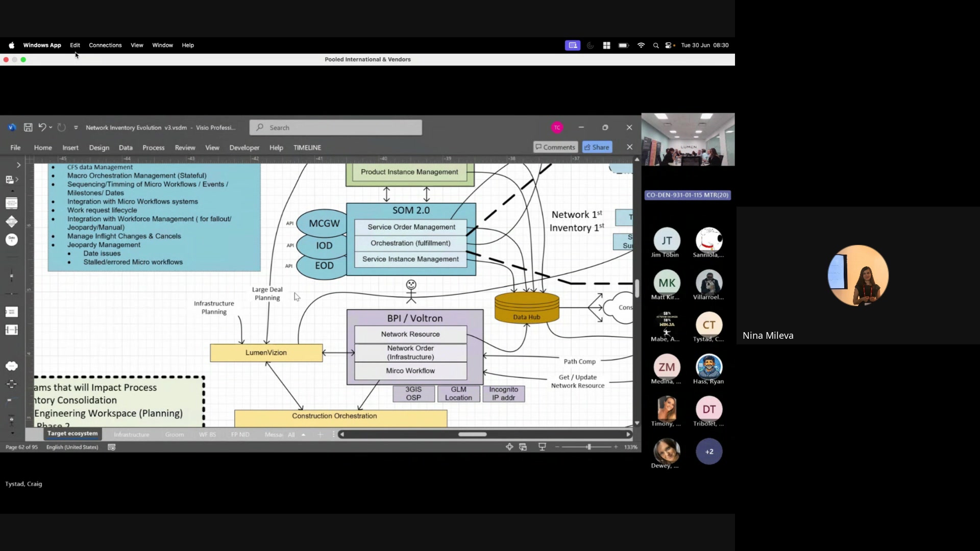This screenshot has width=980, height=551.
Task: Click the Visio Search box
Action: [336, 128]
